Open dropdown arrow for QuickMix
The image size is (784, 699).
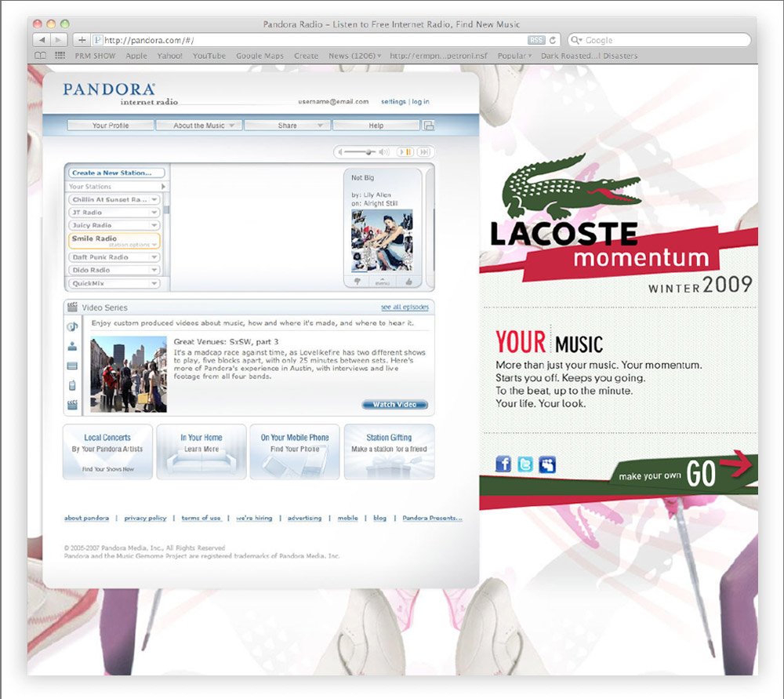tap(154, 283)
